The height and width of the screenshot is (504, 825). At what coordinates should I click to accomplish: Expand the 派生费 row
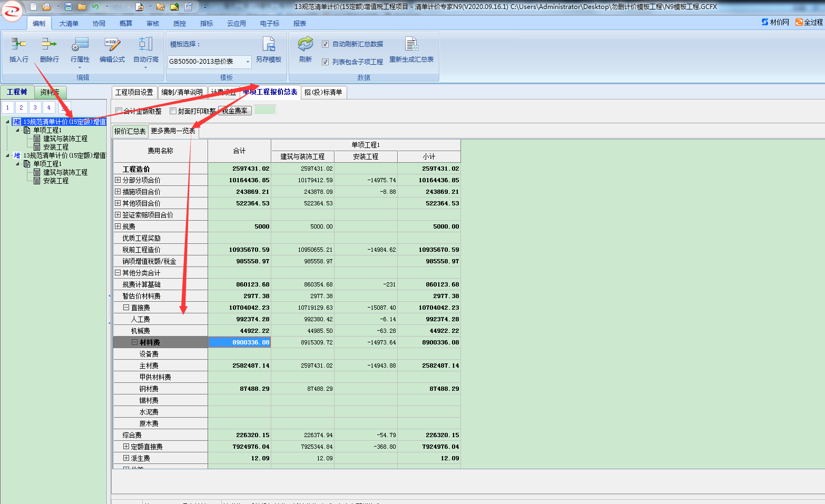(x=126, y=458)
